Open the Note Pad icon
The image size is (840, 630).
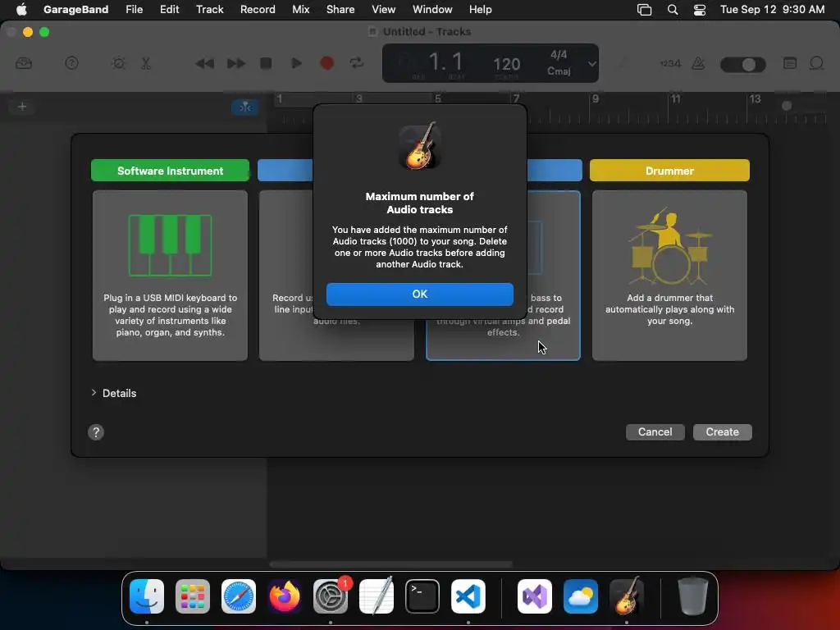coord(790,63)
